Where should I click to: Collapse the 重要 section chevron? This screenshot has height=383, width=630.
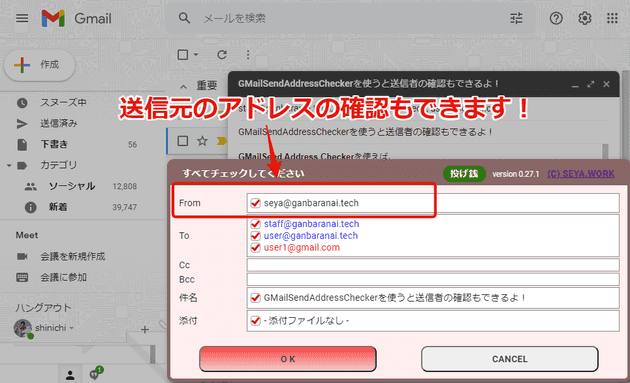(183, 86)
